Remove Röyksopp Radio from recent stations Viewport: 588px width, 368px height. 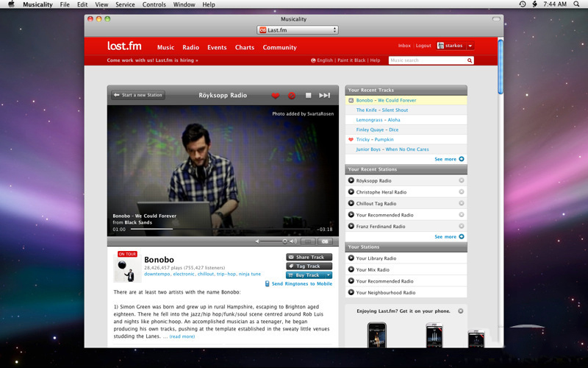(462, 180)
